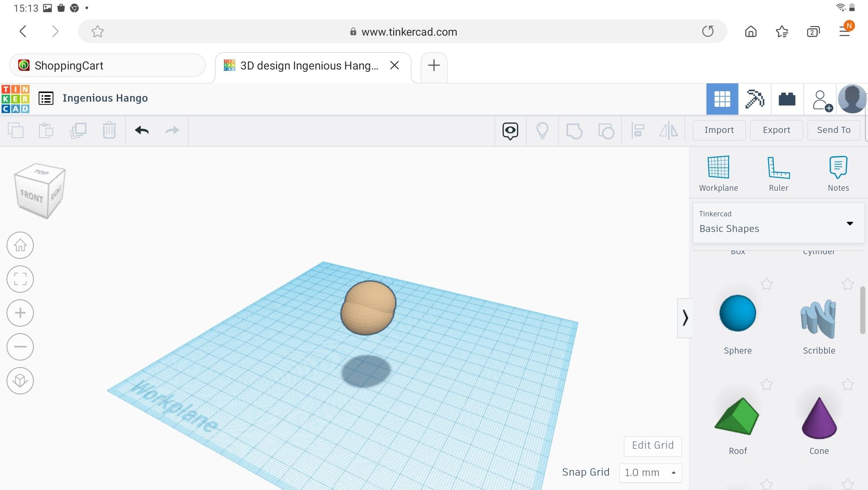Open the Export menu
Screen dimensions: 868x490
776,129
